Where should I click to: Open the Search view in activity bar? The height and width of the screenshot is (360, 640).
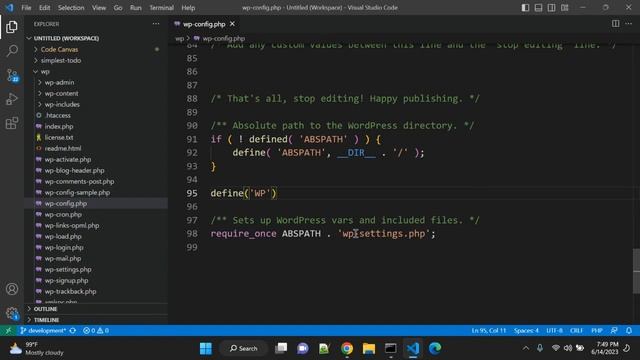coord(12,51)
